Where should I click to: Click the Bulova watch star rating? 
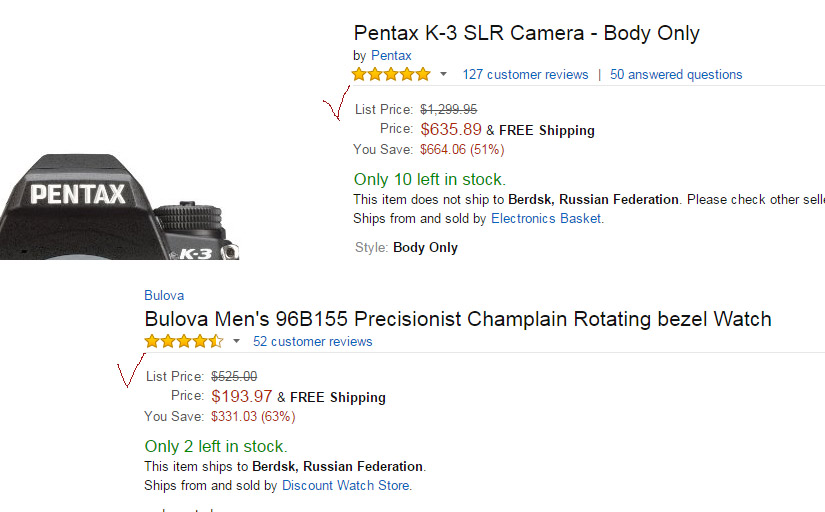tap(184, 342)
